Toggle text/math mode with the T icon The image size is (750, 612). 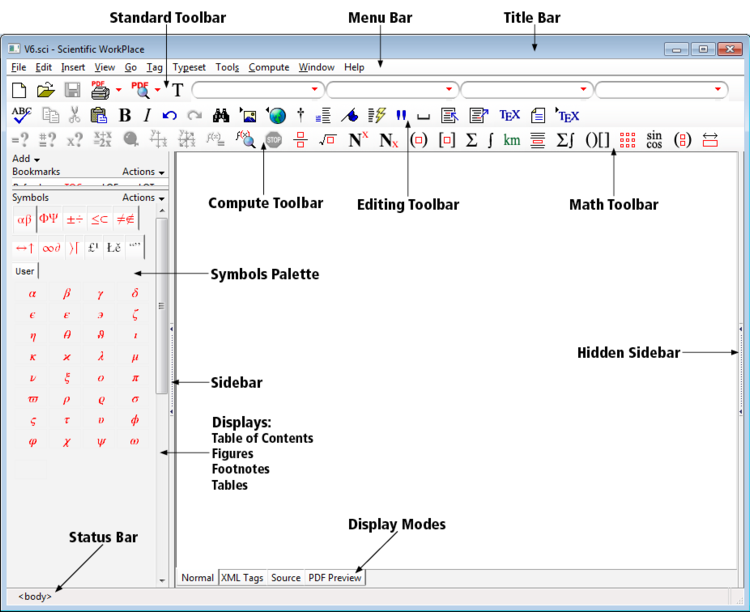point(177,90)
